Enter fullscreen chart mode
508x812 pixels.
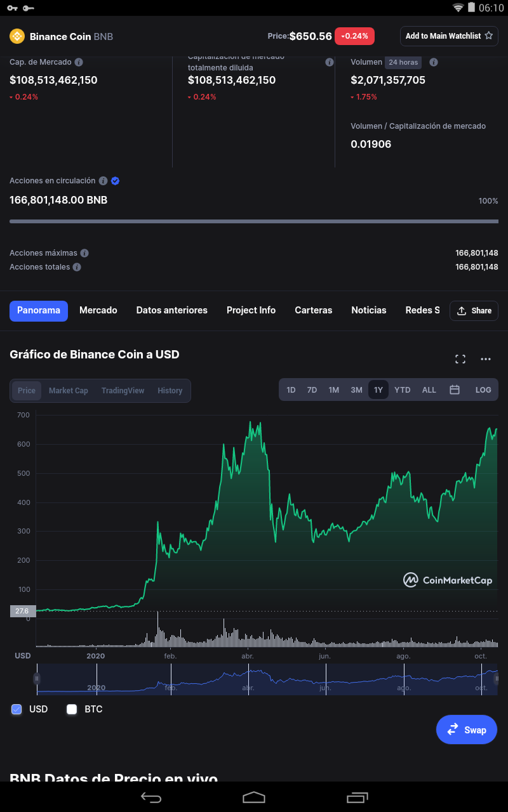460,359
